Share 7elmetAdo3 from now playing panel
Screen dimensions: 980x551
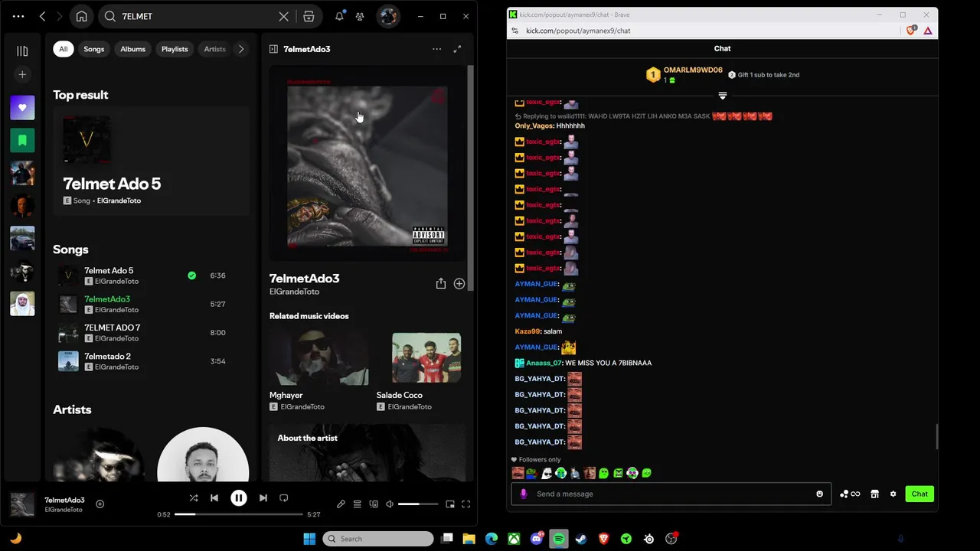441,283
